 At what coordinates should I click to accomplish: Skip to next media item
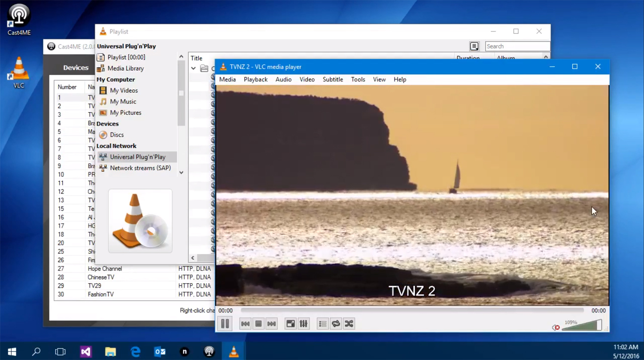point(271,323)
